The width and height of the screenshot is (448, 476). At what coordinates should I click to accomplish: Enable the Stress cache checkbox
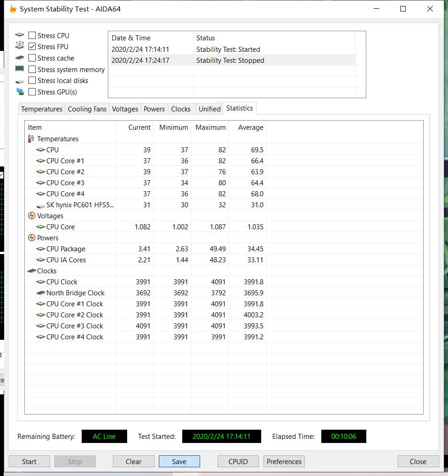point(32,58)
